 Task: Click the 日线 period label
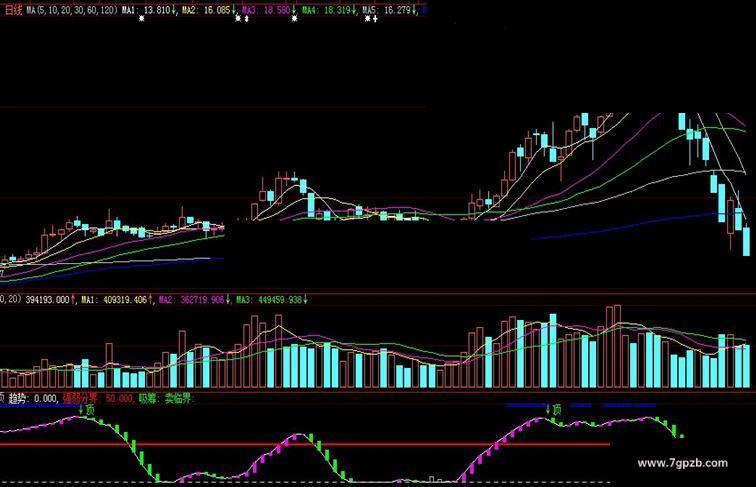tap(14, 10)
